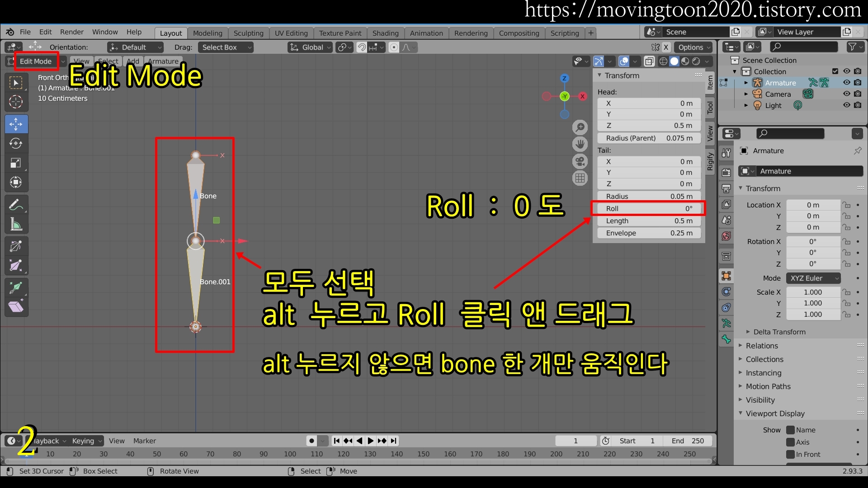
Task: Select the Shear tool
Action: click(16, 307)
